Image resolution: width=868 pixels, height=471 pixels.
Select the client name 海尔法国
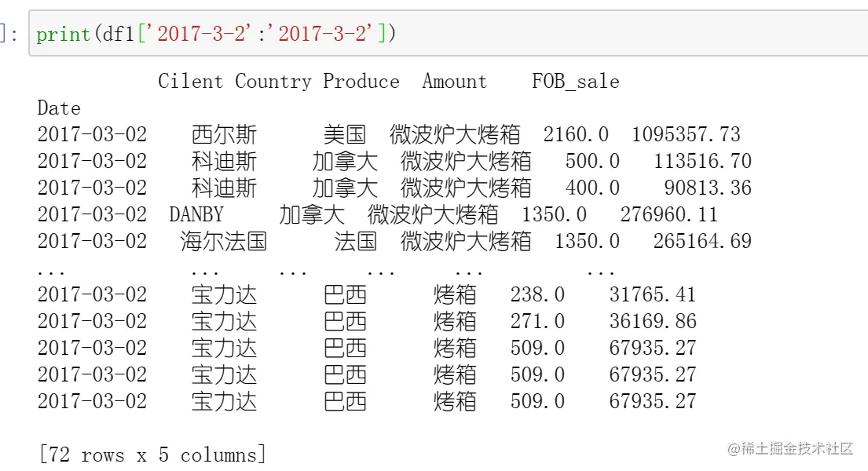224,241
